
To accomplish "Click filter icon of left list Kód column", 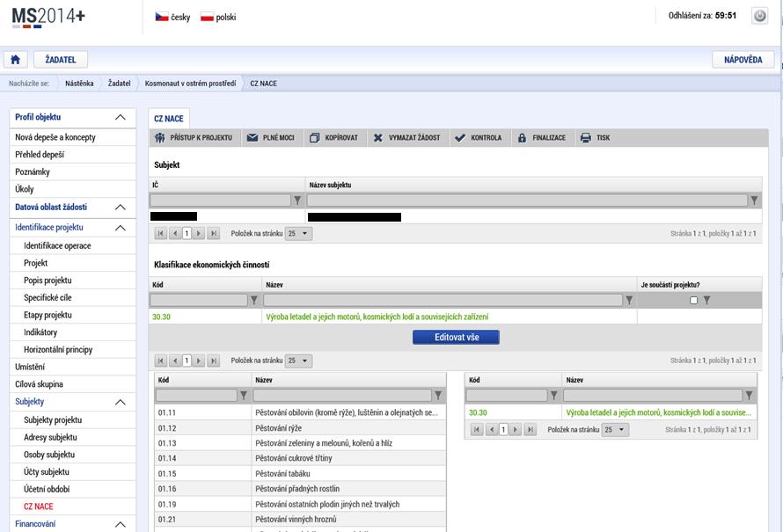I will tap(243, 395).
